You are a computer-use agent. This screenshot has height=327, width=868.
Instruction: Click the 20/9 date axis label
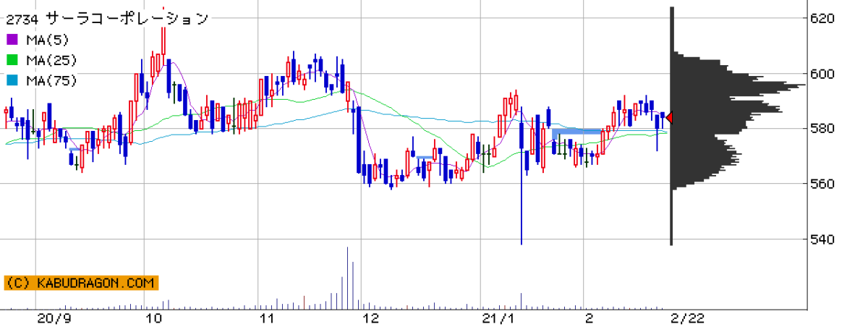(x=54, y=318)
